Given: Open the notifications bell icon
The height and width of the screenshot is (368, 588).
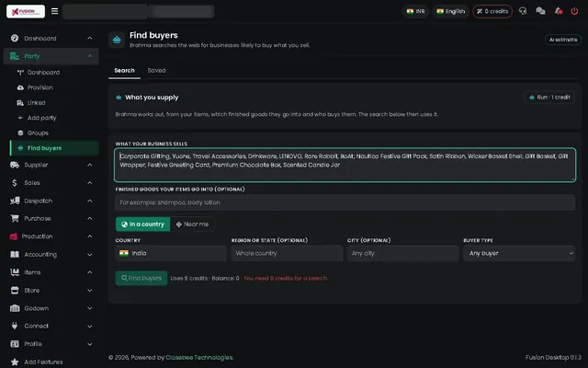Looking at the screenshot, I should [559, 11].
